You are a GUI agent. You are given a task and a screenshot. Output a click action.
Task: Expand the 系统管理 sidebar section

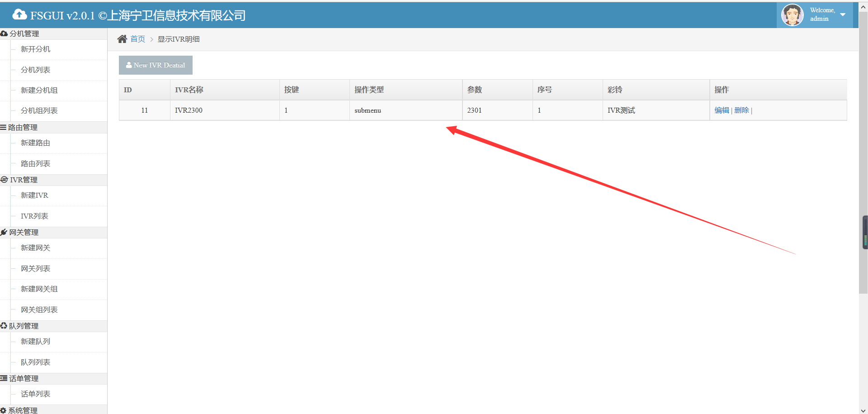[x=23, y=410]
